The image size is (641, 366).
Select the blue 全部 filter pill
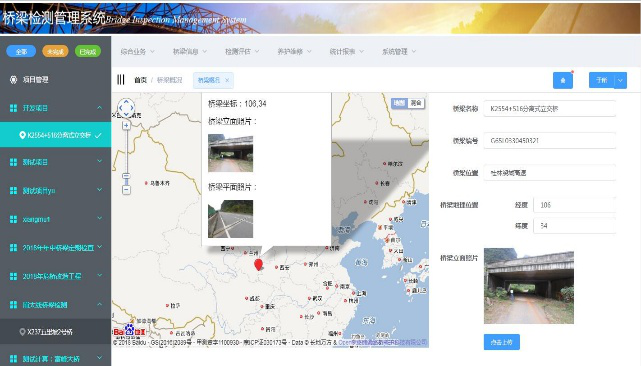[21, 52]
